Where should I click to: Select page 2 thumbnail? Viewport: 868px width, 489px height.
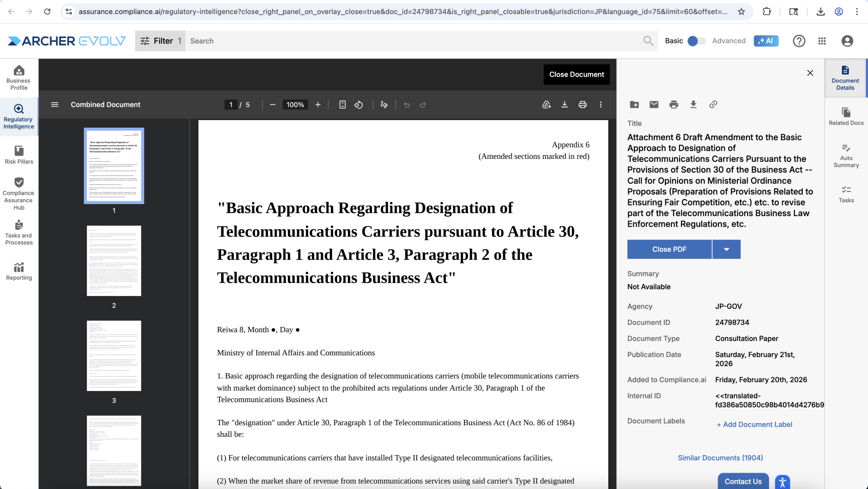pyautogui.click(x=114, y=261)
